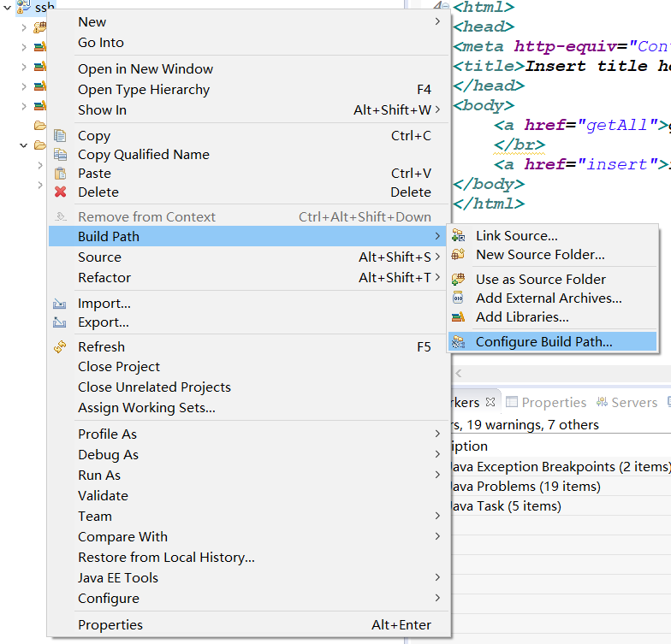The image size is (671, 644).
Task: Choose New Source Folder... in submenu
Action: pyautogui.click(x=553, y=255)
